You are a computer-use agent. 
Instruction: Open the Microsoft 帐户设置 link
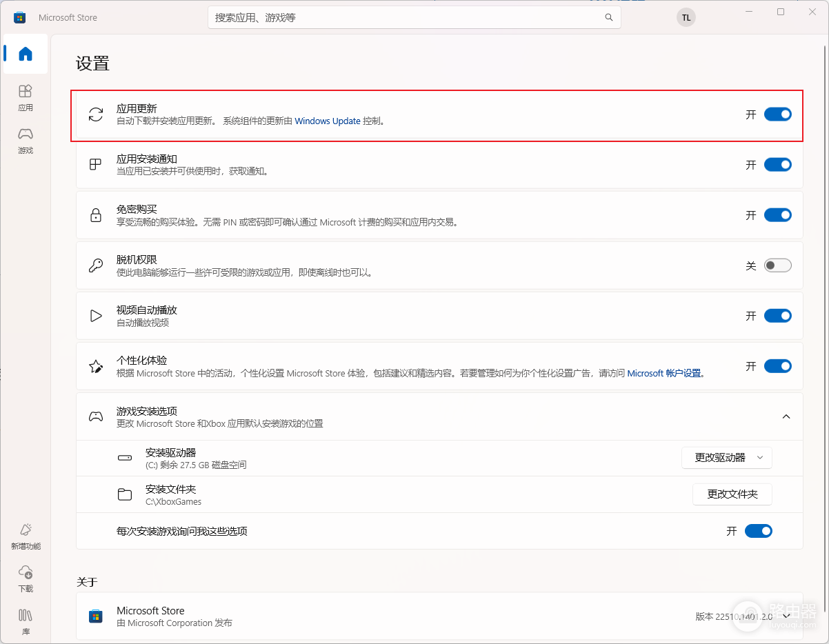pos(664,374)
